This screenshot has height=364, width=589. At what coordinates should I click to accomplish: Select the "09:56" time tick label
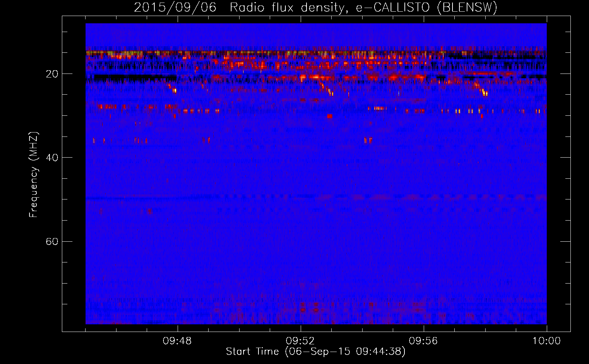pyautogui.click(x=423, y=341)
